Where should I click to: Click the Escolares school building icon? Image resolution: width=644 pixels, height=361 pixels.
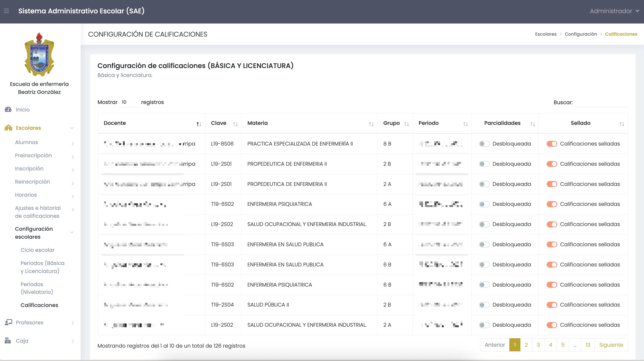tap(8, 128)
